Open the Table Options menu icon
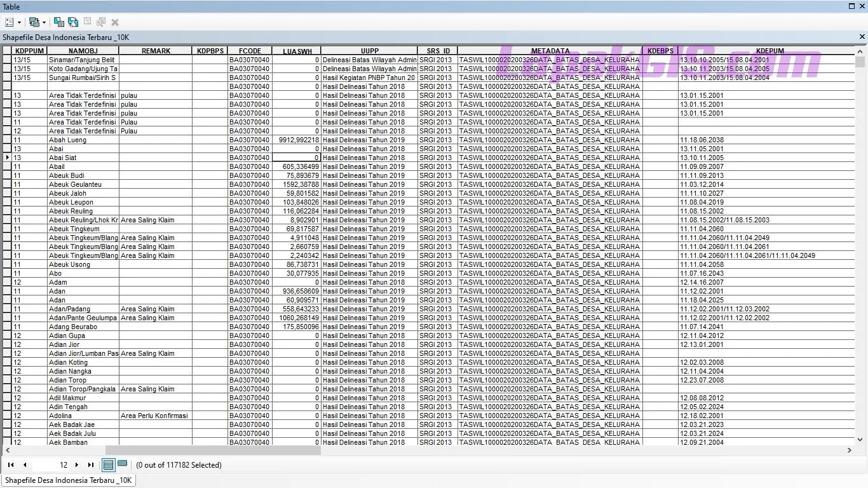Viewport: 868px width, 488px height. (10, 22)
